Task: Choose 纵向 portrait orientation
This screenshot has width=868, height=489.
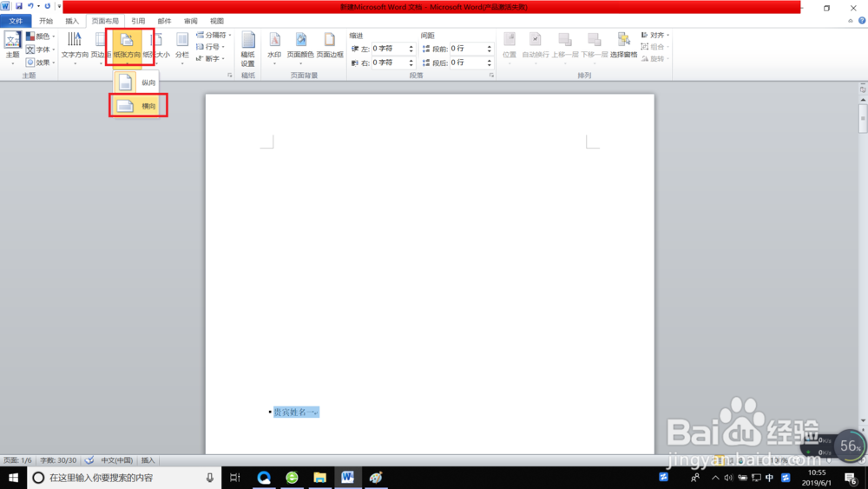Action: click(x=136, y=83)
